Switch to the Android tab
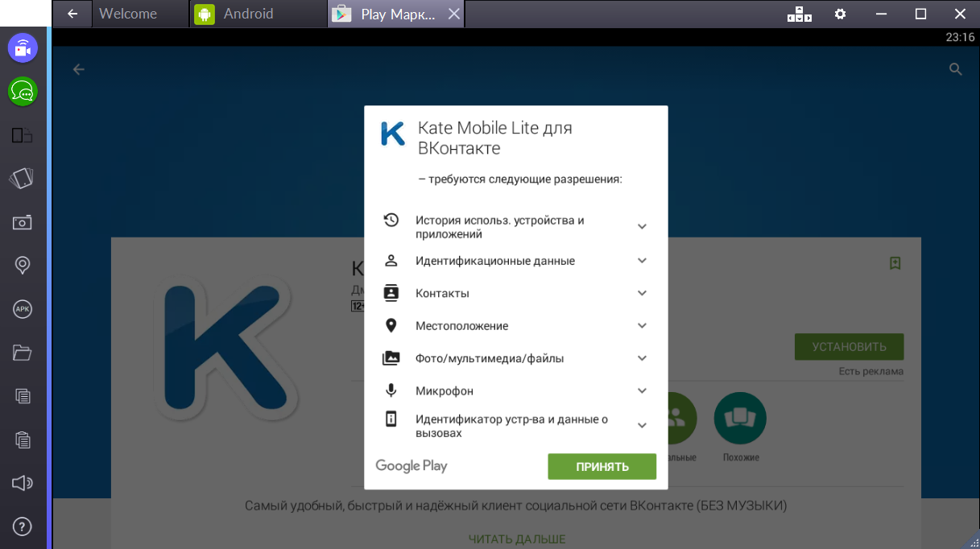980x549 pixels. click(x=248, y=14)
